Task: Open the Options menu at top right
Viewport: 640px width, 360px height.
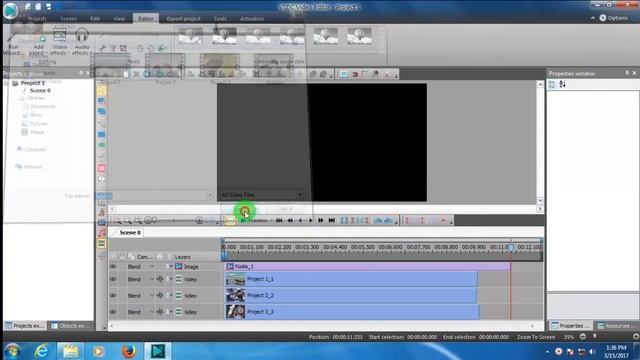Action: pyautogui.click(x=613, y=18)
